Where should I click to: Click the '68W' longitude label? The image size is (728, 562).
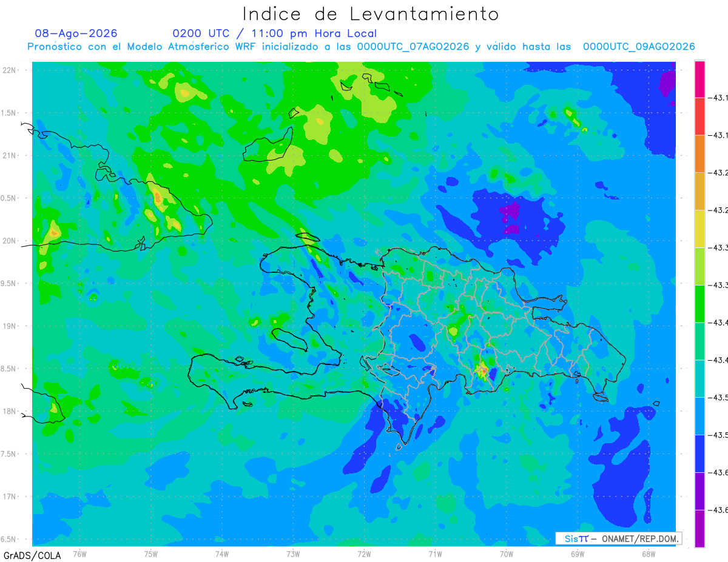point(649,554)
